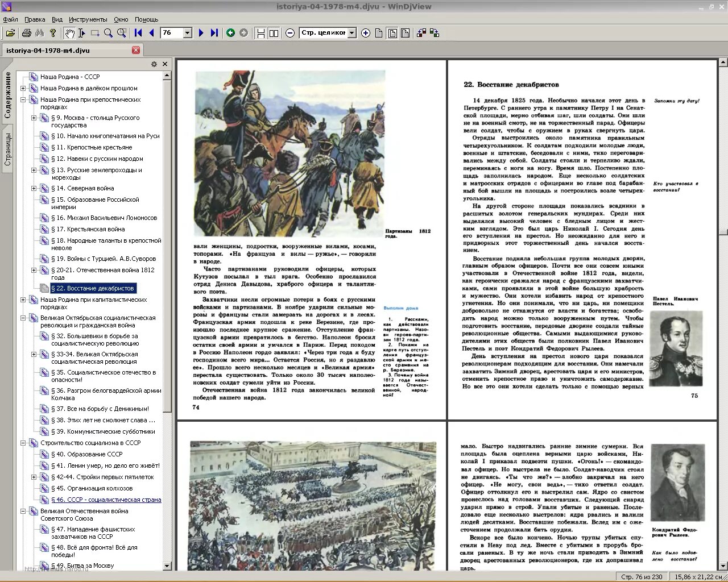This screenshot has width=728, height=582.
Task: Open the zoom level dropdown
Action: 351,33
